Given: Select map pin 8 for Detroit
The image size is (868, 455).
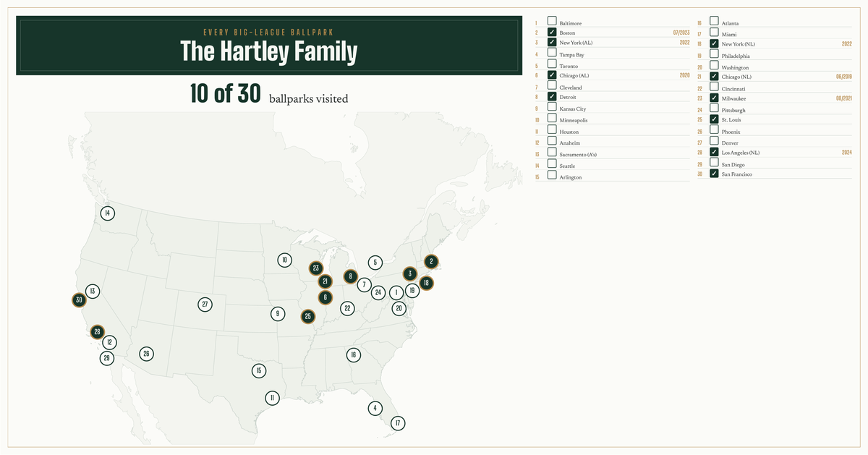Looking at the screenshot, I should point(350,276).
